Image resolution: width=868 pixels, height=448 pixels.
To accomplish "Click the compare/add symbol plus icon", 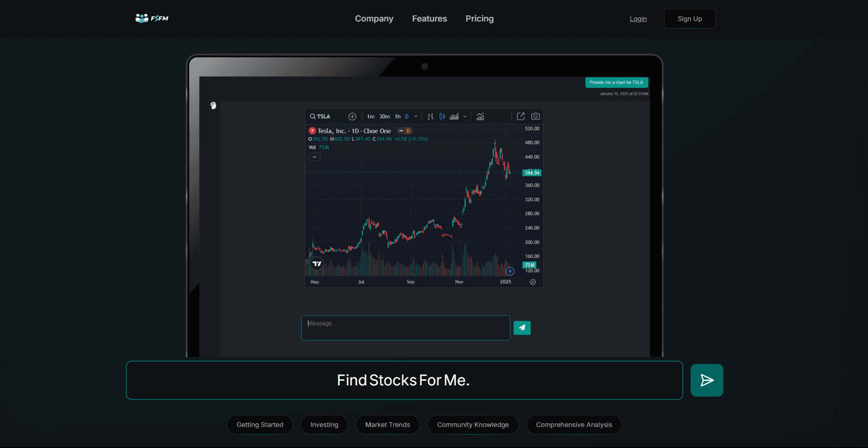I will click(352, 116).
